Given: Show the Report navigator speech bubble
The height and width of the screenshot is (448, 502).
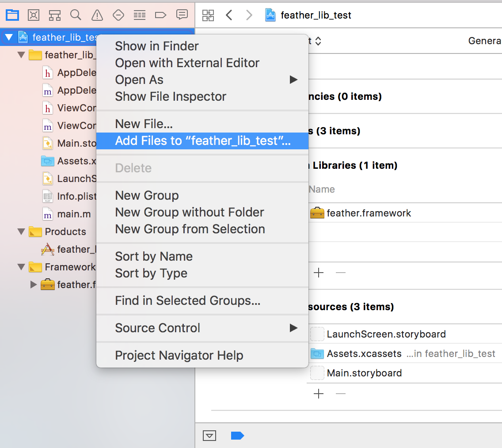Looking at the screenshot, I should tap(182, 15).
